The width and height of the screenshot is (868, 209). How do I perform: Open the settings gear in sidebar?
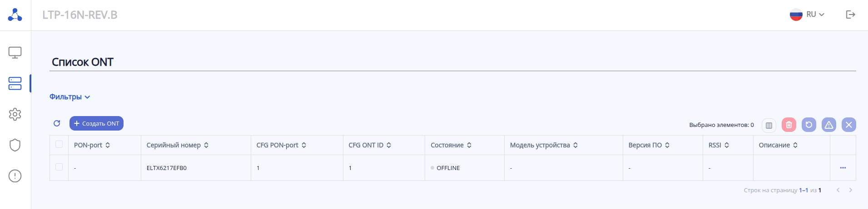[x=15, y=114]
